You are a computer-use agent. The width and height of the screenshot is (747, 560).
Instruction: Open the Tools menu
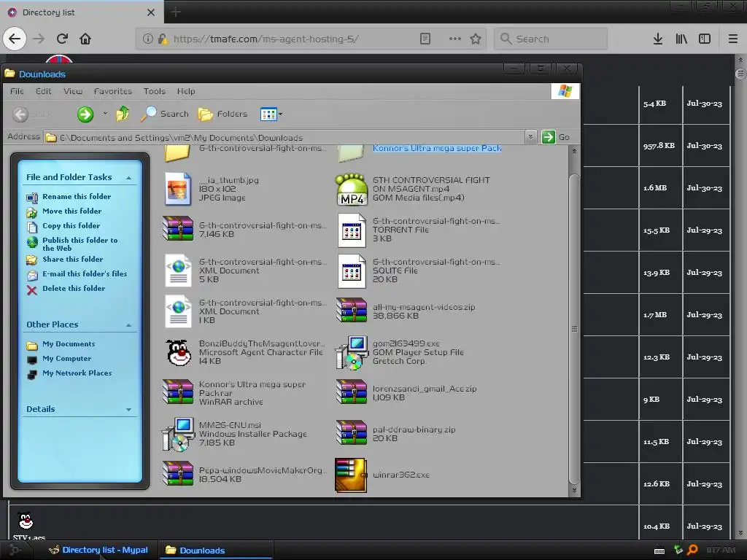[x=155, y=91]
